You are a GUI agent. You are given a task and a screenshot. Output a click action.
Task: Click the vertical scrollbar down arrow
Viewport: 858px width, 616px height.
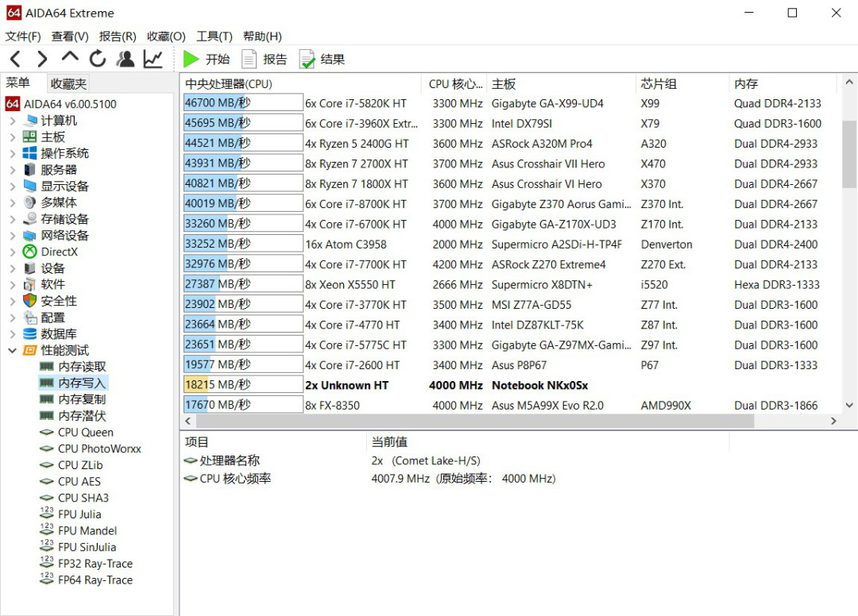(849, 406)
